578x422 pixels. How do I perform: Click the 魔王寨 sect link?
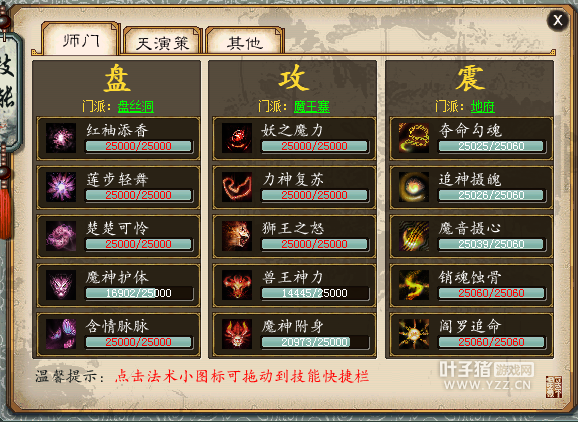[312, 107]
